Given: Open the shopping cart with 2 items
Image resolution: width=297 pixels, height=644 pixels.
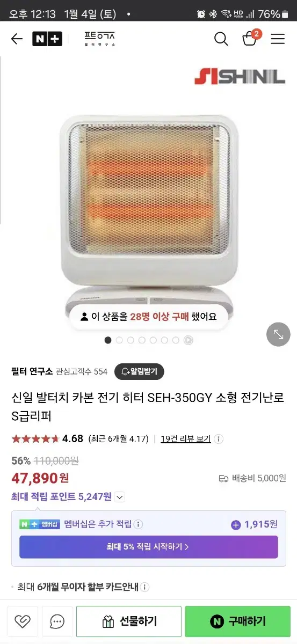Looking at the screenshot, I should [251, 38].
